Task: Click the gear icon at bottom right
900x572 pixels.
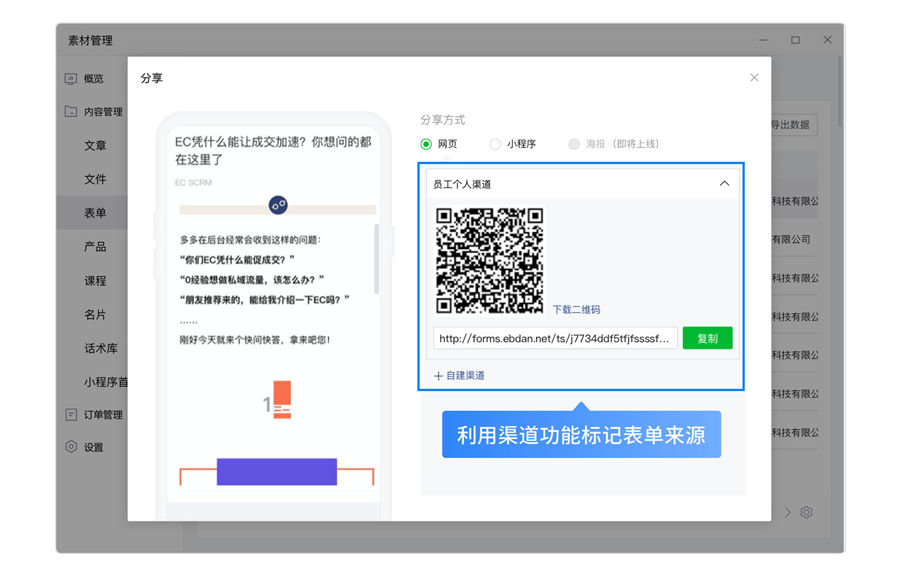Action: coord(806,512)
